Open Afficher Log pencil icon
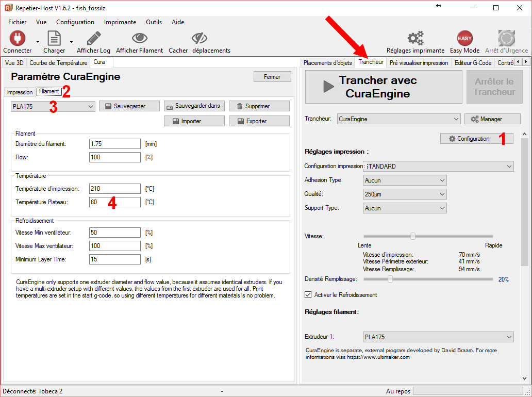 point(93,38)
